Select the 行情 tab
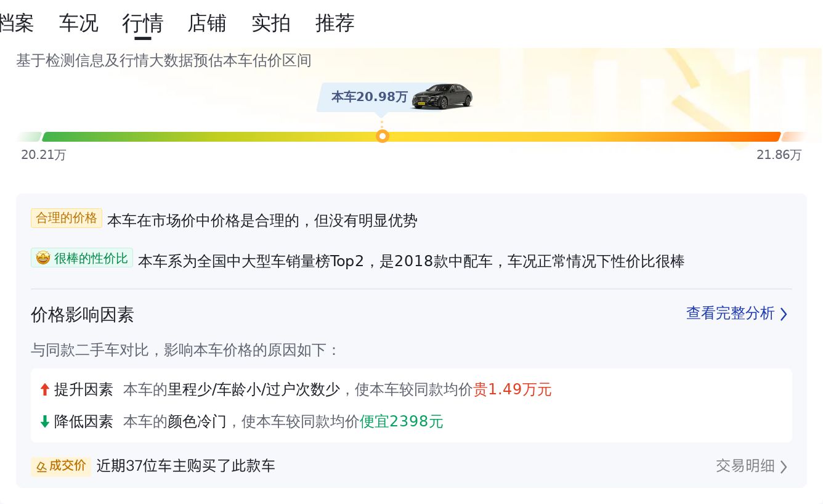 pos(143,23)
